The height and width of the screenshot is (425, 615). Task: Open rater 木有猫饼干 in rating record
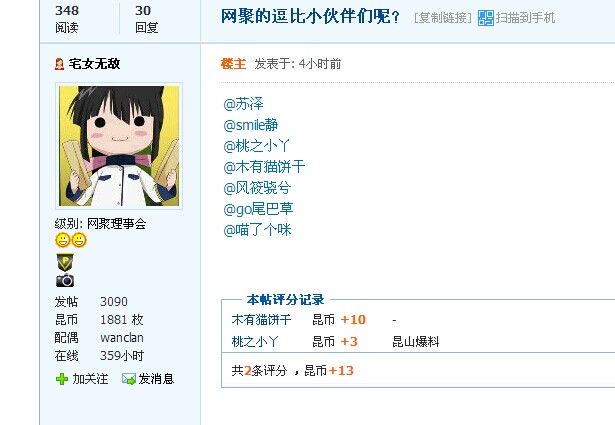coord(262,320)
